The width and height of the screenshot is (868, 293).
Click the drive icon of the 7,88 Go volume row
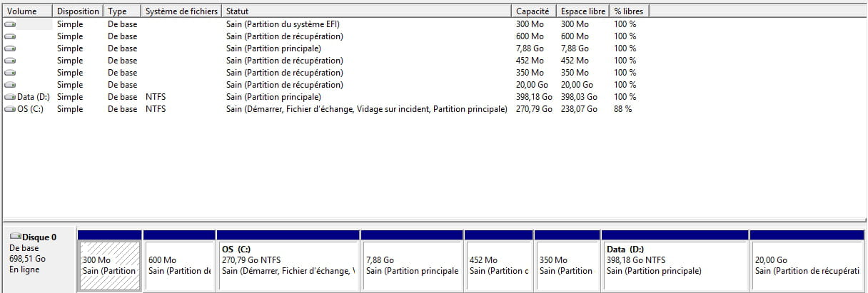pos(9,48)
